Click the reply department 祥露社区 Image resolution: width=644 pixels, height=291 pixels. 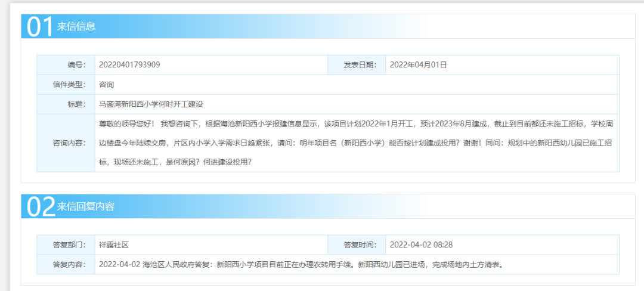(114, 244)
